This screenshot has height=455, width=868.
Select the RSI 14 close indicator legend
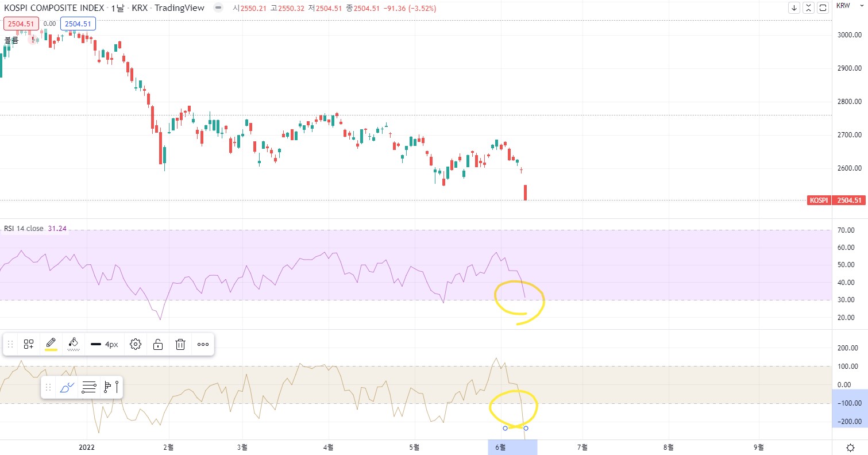(24, 229)
